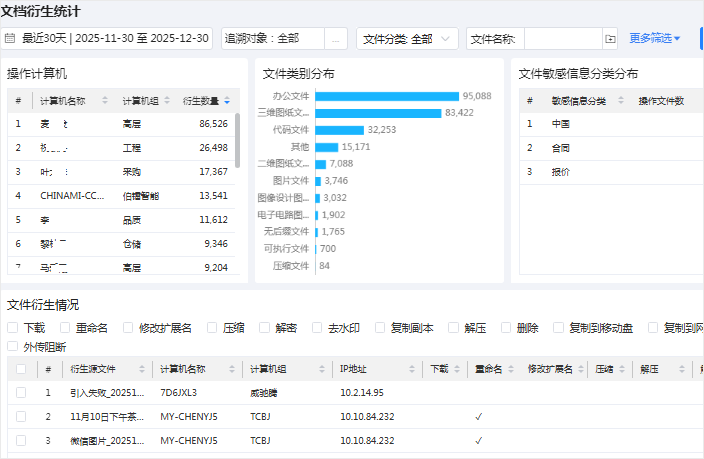The image size is (704, 459).
Task: Click the 图片文件 category label
Action: (x=291, y=181)
